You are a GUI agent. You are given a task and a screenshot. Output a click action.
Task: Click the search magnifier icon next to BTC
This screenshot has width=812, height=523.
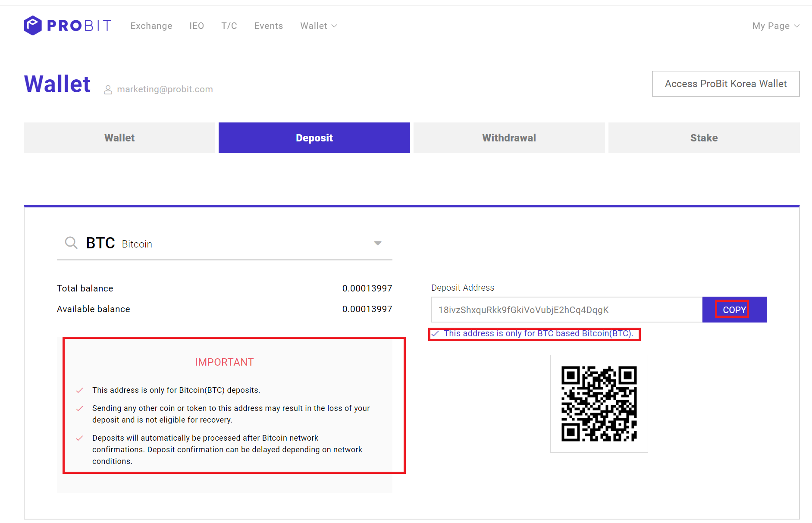pyautogui.click(x=71, y=243)
